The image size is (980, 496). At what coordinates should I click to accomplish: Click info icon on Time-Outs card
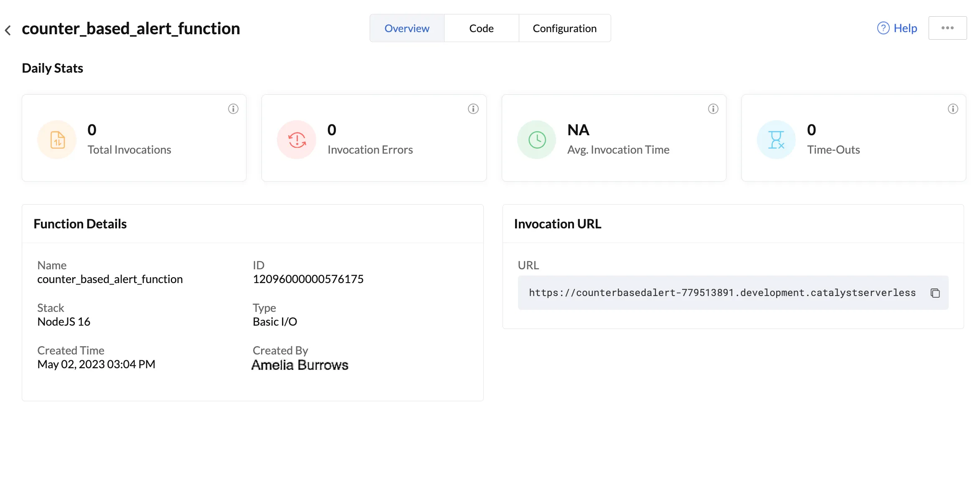[x=953, y=109]
